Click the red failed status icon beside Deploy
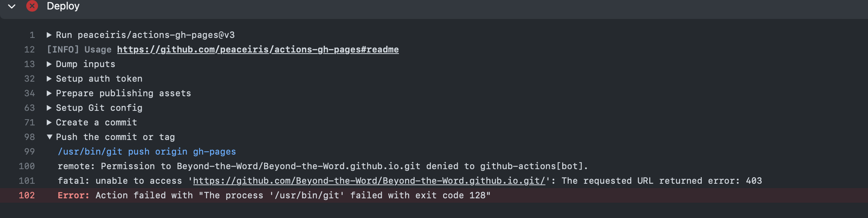The width and height of the screenshot is (868, 218). (32, 6)
